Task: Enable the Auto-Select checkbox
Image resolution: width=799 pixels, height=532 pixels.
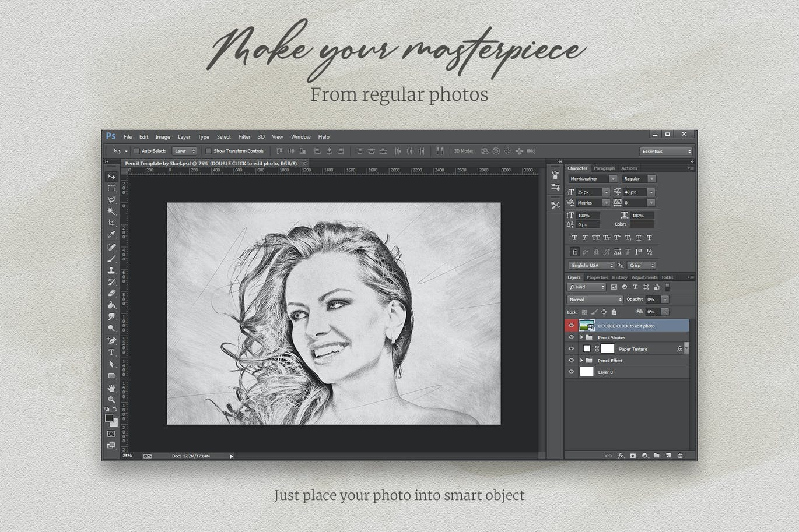Action: click(x=137, y=151)
